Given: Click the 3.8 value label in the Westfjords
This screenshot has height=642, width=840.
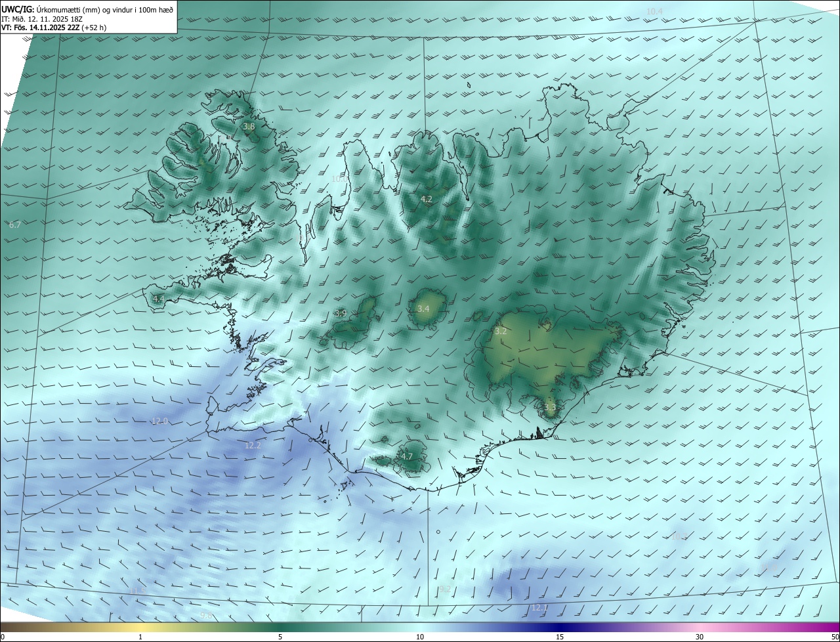Looking at the screenshot, I should point(249,126).
